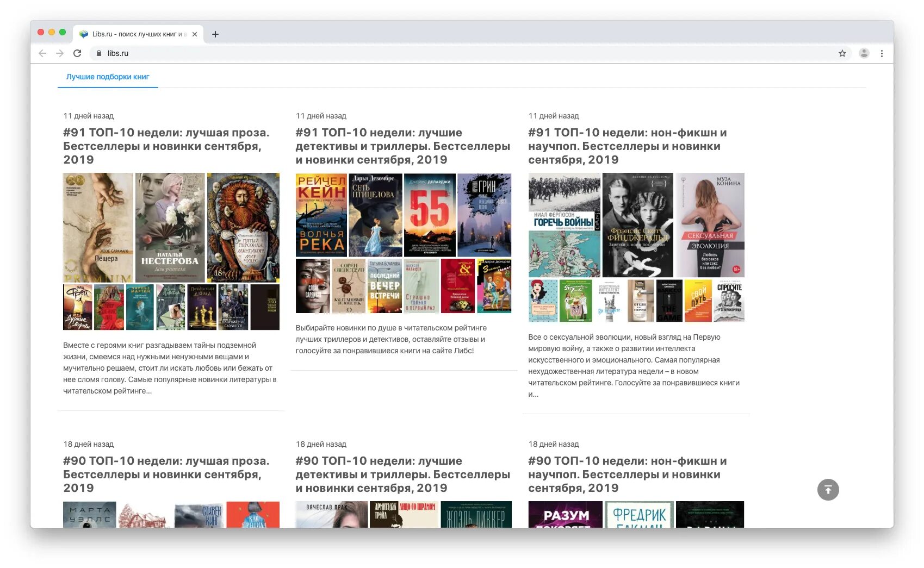Click the 'Сексуальная эволюция' book cover
The width and height of the screenshot is (924, 568).
point(709,225)
